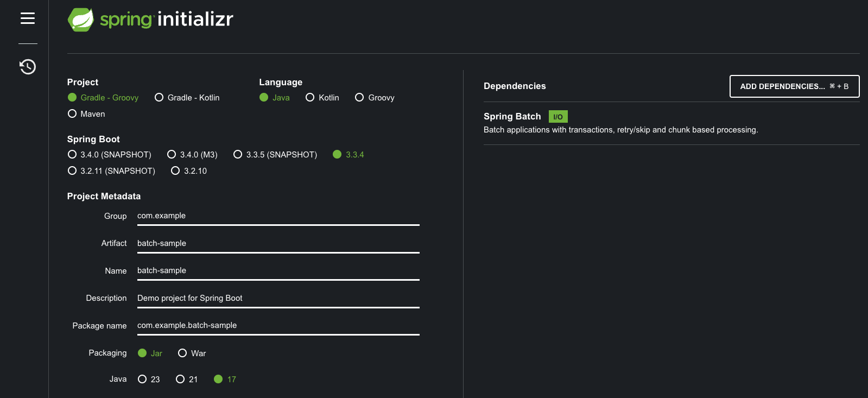Click the Spring Batch description text

(x=621, y=130)
